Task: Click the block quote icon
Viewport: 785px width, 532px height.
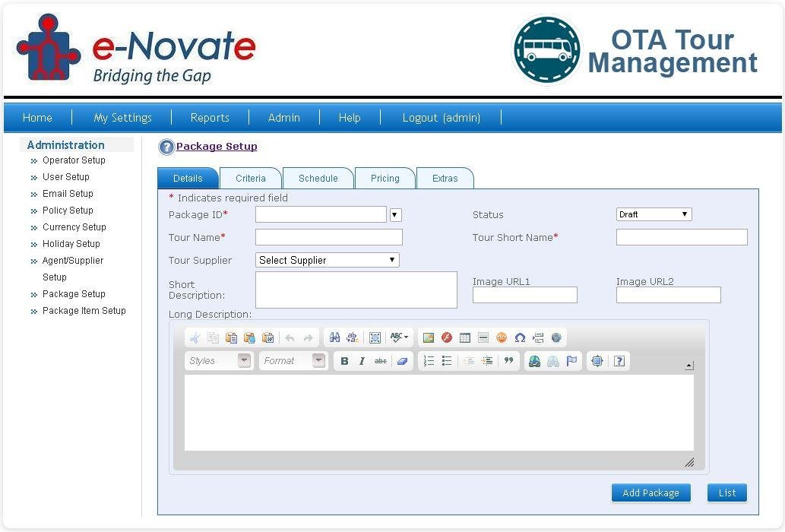Action: coord(508,361)
